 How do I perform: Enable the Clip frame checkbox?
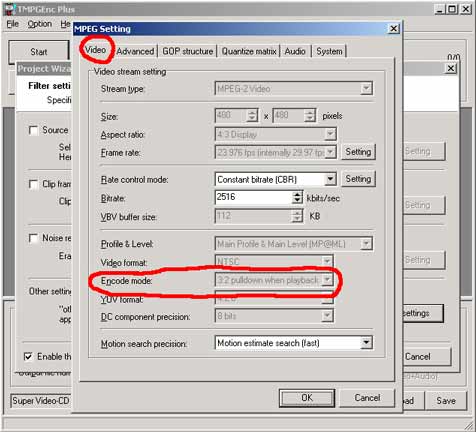33,184
